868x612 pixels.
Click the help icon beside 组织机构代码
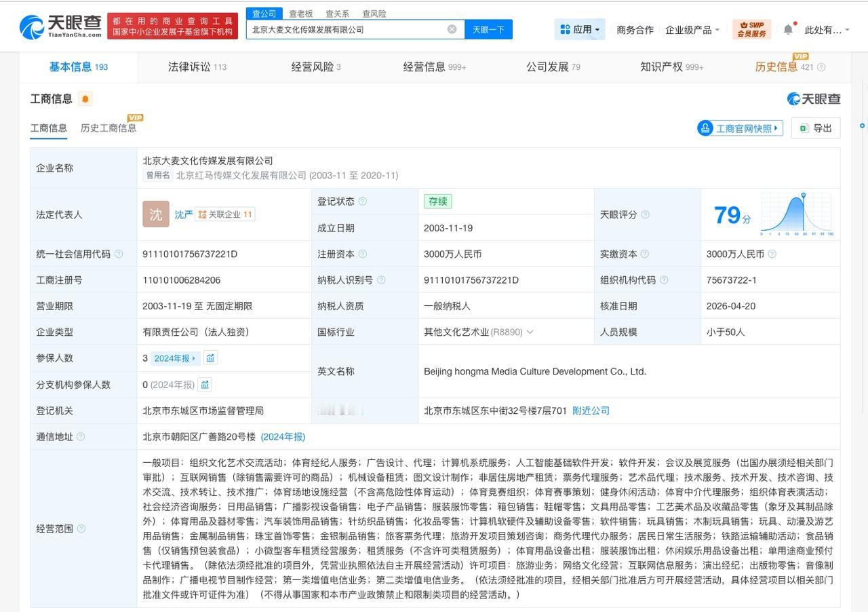pos(664,280)
